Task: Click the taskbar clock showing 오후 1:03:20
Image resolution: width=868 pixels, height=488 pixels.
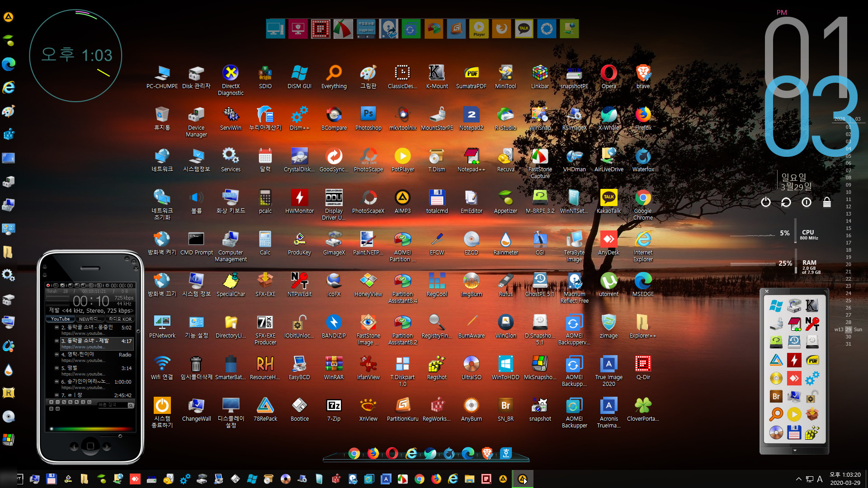Action: (x=844, y=479)
